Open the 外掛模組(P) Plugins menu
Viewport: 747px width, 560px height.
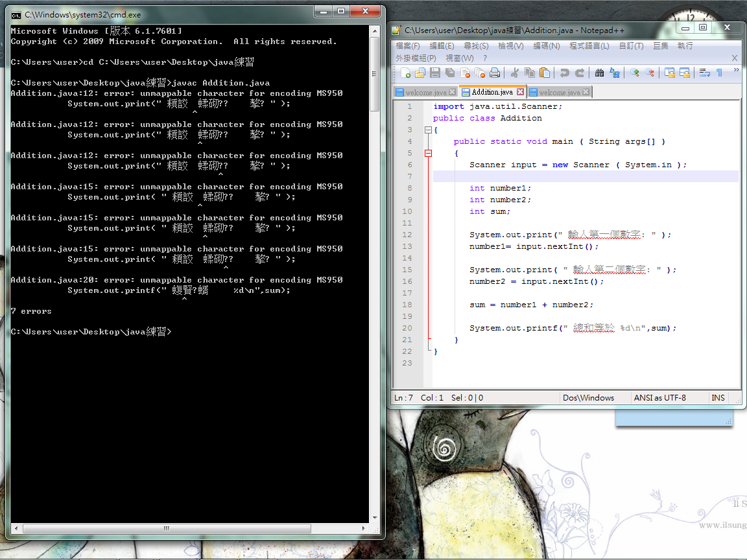point(416,58)
